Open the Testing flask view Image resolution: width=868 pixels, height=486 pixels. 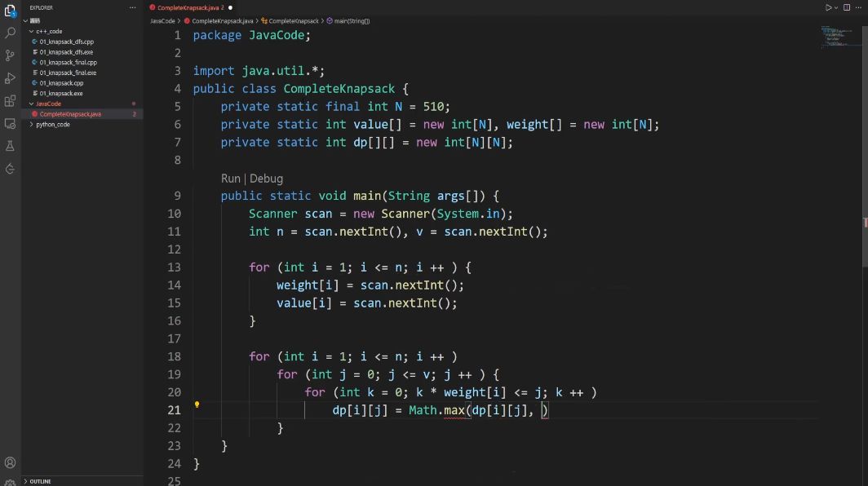(x=10, y=146)
